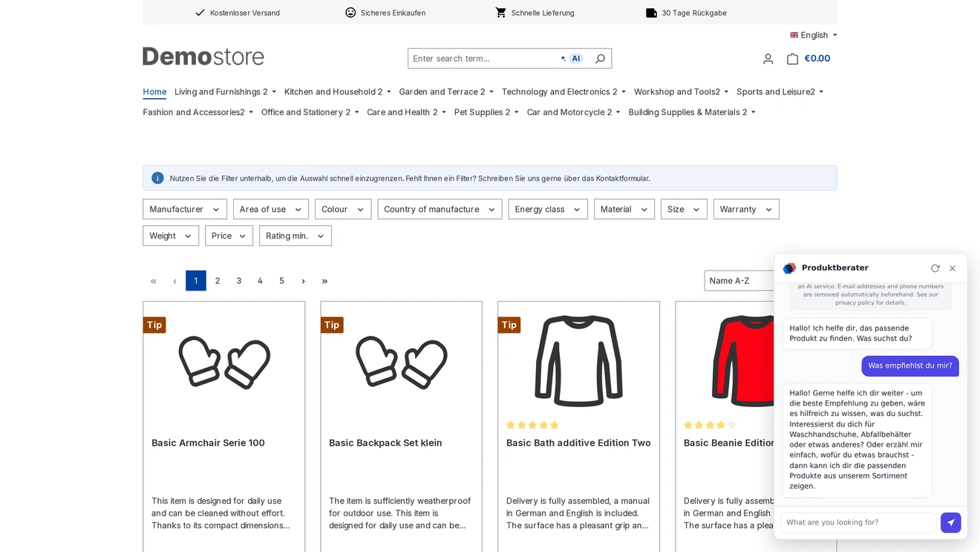Open the user account icon
The width and height of the screenshot is (980, 552).
[x=768, y=59]
